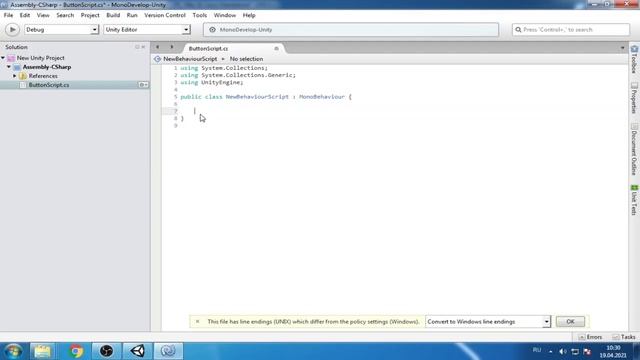640x360 pixels.
Task: Collapse the Assembly-CSharp node
Action: pos(9,67)
